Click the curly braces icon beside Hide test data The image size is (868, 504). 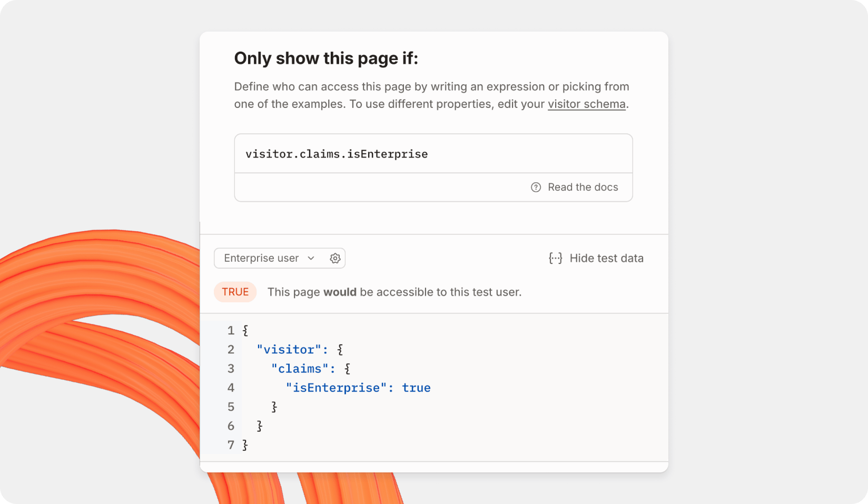pos(555,258)
